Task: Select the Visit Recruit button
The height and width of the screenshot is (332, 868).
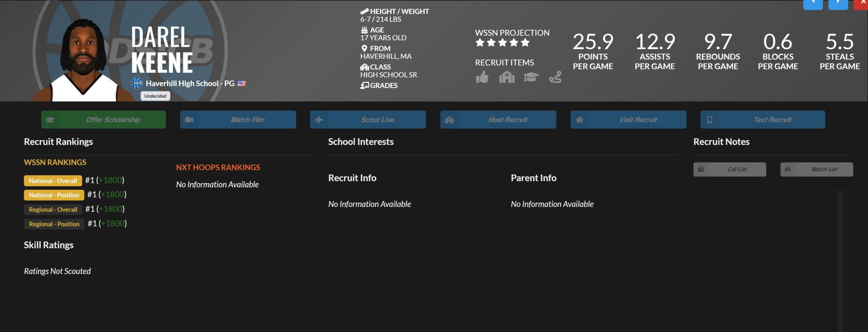Action: pyautogui.click(x=628, y=120)
